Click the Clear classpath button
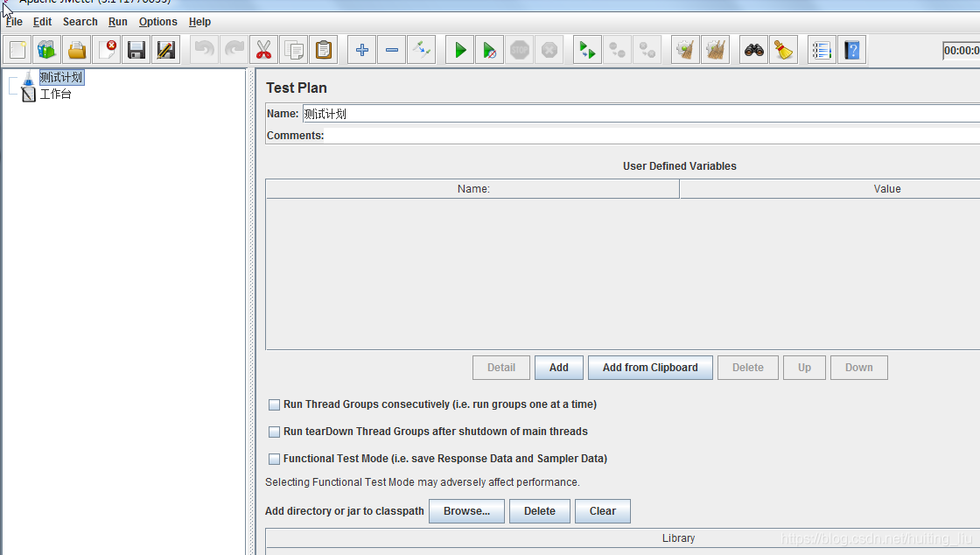 click(x=603, y=511)
